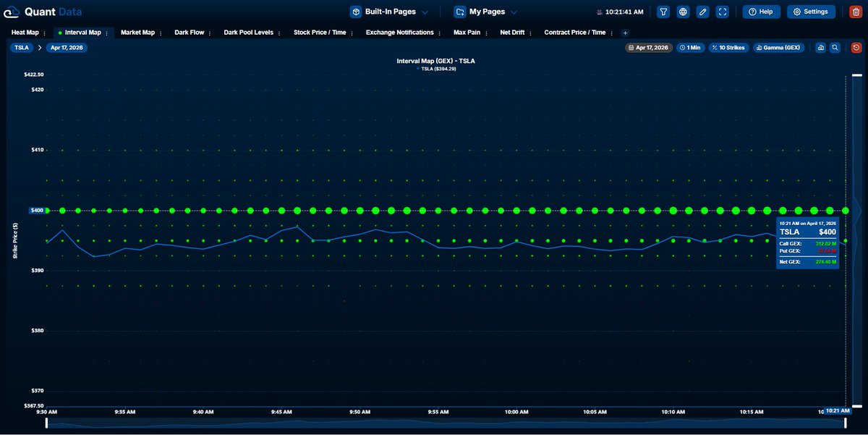Click the $420 y-axis label

37,90
